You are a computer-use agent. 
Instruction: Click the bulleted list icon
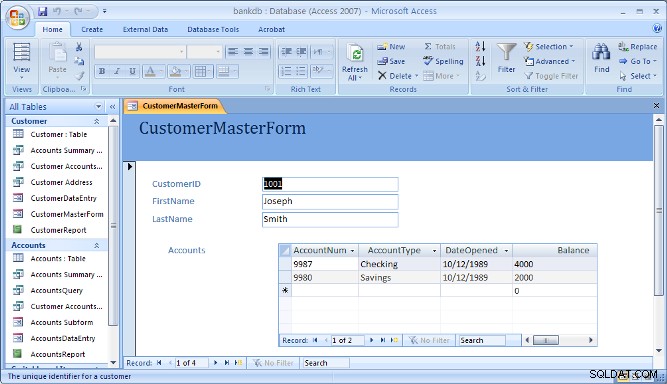click(x=301, y=71)
